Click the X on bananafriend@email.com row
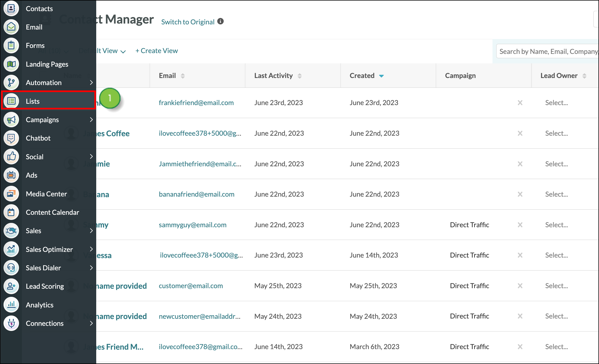 click(x=520, y=194)
